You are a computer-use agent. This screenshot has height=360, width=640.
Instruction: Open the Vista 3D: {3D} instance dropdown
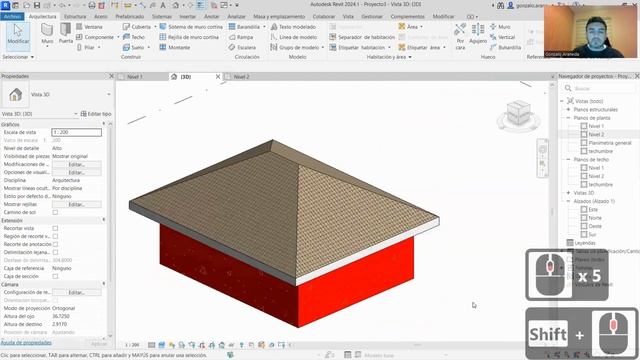[x=76, y=114]
